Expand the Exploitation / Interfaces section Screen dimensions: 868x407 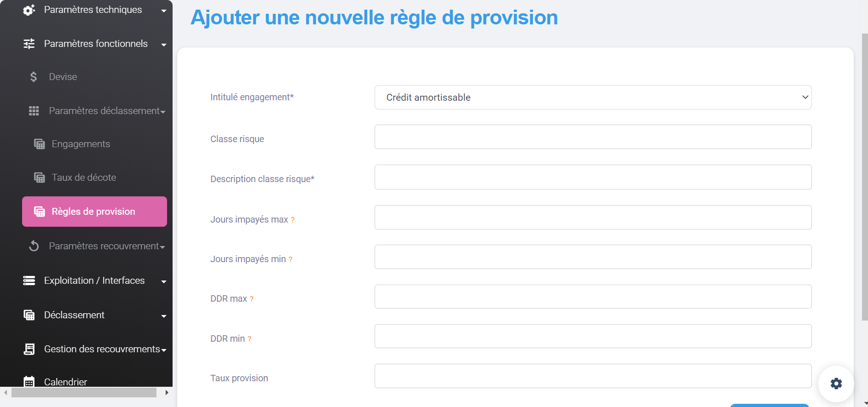click(x=94, y=281)
